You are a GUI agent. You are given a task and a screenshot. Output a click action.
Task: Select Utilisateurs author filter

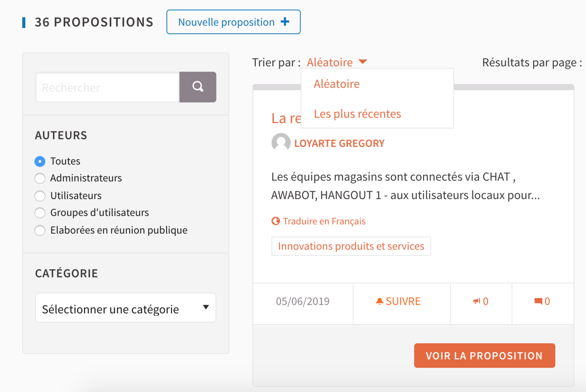[x=40, y=196]
